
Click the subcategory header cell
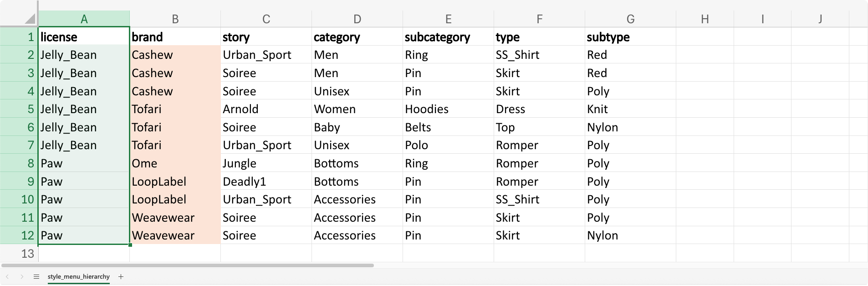click(448, 37)
